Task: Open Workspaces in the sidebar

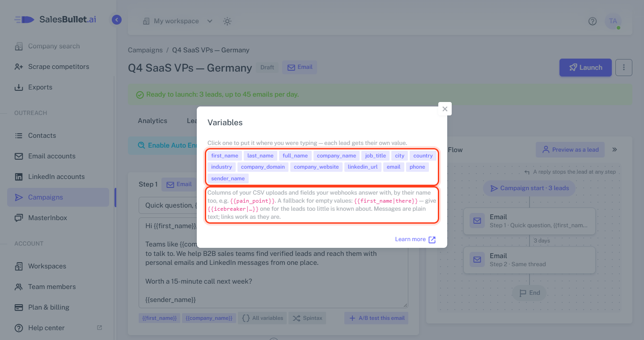Action: [x=58, y=266]
